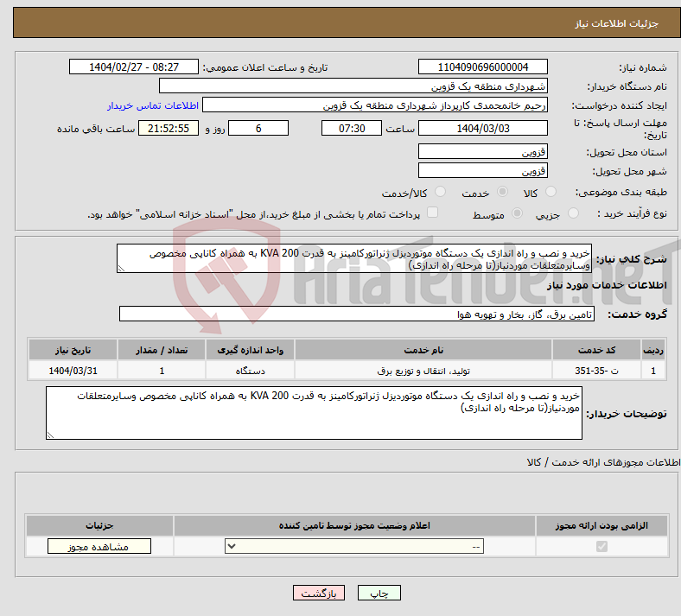Click service name cell تولید، انتقال و توزیع برق
Viewport: 681px width, 616px height.
pyautogui.click(x=423, y=371)
